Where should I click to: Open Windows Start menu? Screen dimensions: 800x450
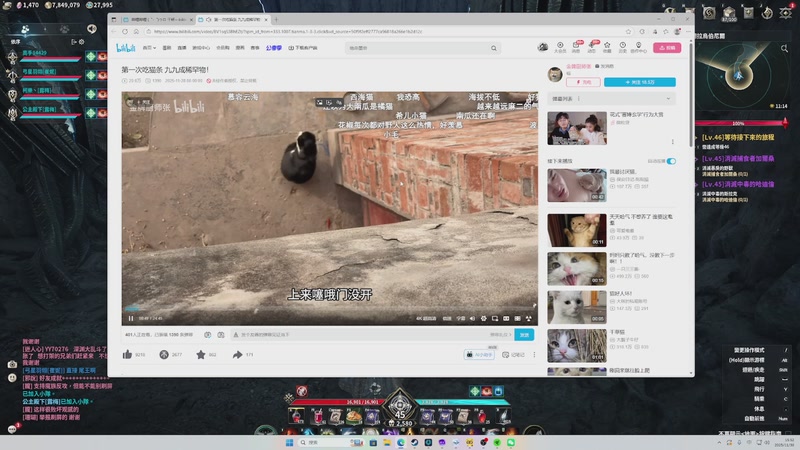[x=290, y=442]
